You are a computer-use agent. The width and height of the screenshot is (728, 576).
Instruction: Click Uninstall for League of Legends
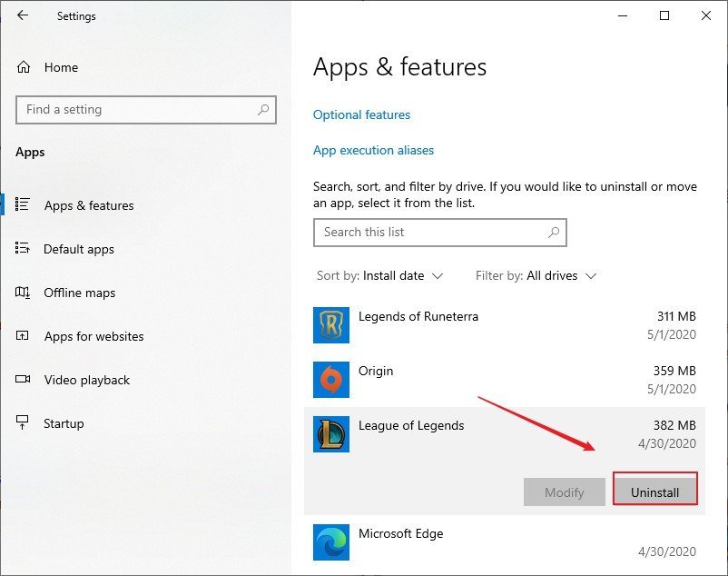655,492
